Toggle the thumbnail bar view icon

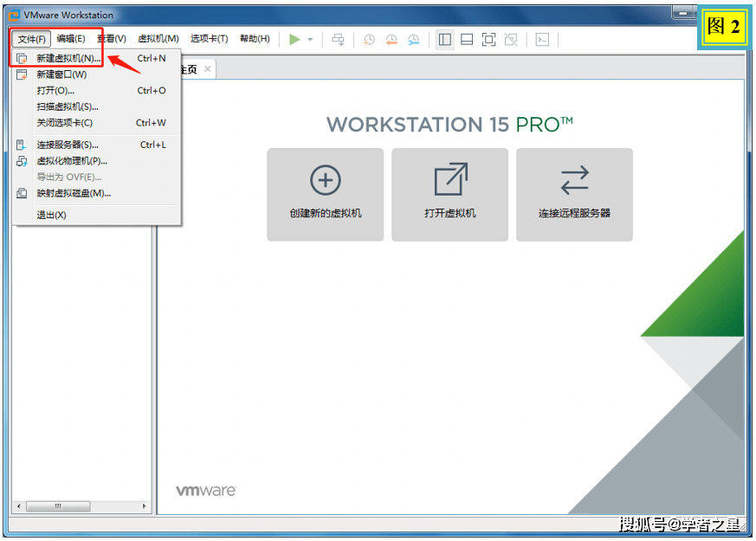pos(467,39)
